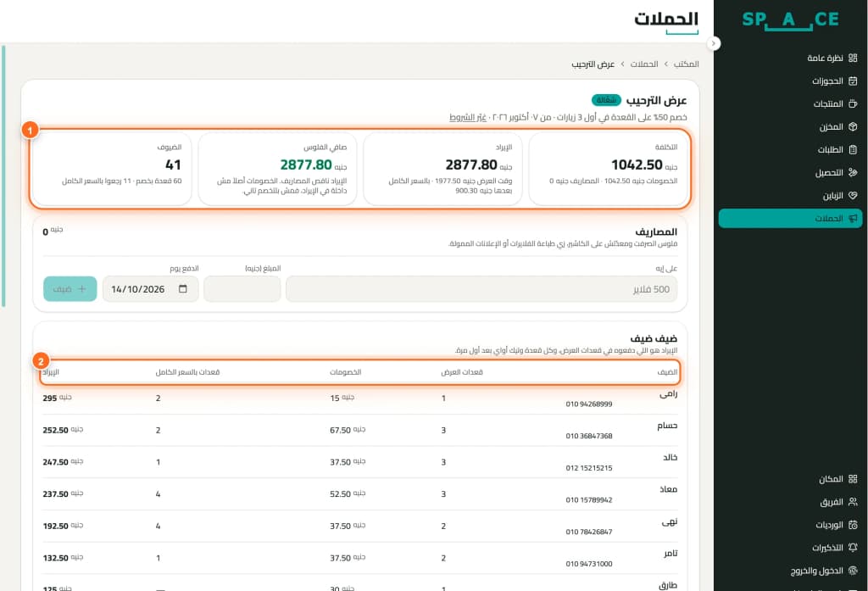Go to الزباين in the sidebar
The image size is (868, 591).
790,196
